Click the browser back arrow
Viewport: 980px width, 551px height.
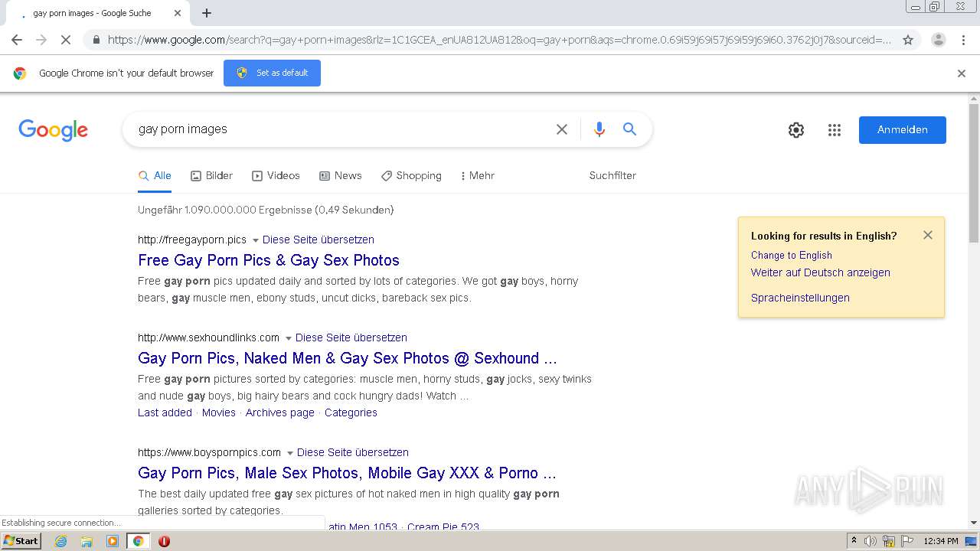17,40
